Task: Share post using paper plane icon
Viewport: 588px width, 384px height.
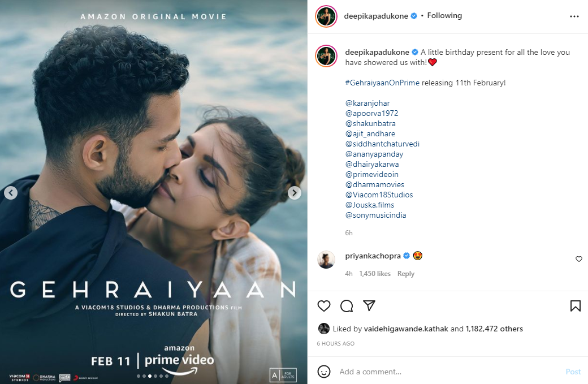Action: pos(369,305)
